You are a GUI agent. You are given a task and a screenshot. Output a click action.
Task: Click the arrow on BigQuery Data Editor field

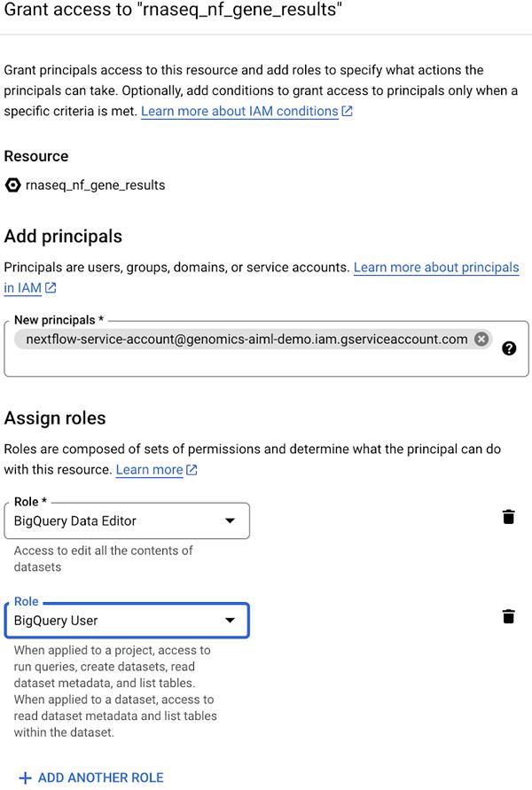(x=230, y=520)
